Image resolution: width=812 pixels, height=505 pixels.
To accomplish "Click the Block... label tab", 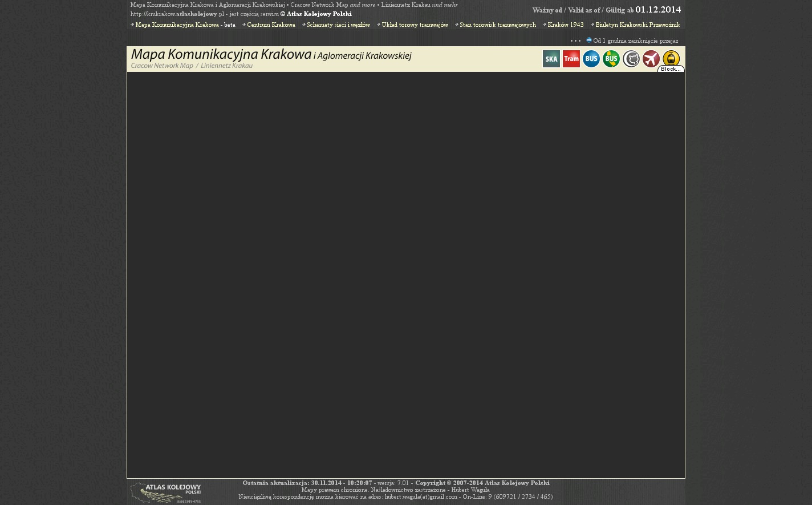I will [671, 69].
